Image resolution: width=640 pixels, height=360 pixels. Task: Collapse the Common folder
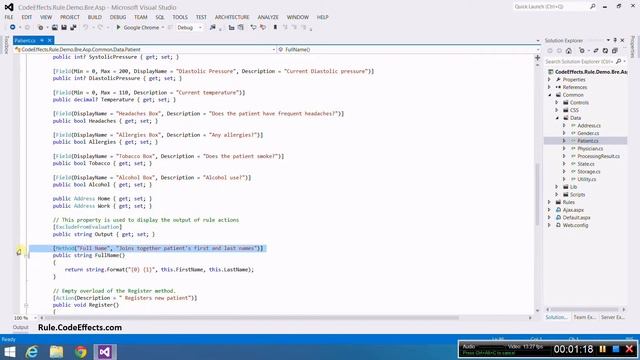[x=549, y=95]
